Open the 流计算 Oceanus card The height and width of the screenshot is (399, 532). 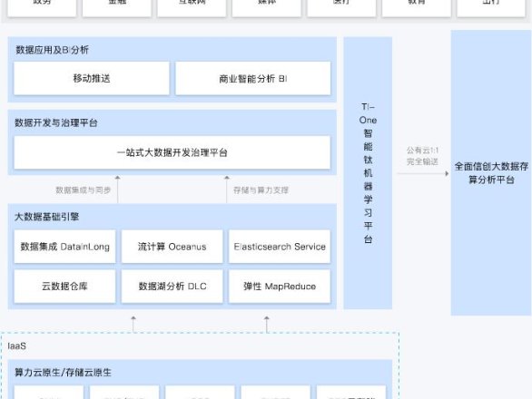pyautogui.click(x=172, y=247)
